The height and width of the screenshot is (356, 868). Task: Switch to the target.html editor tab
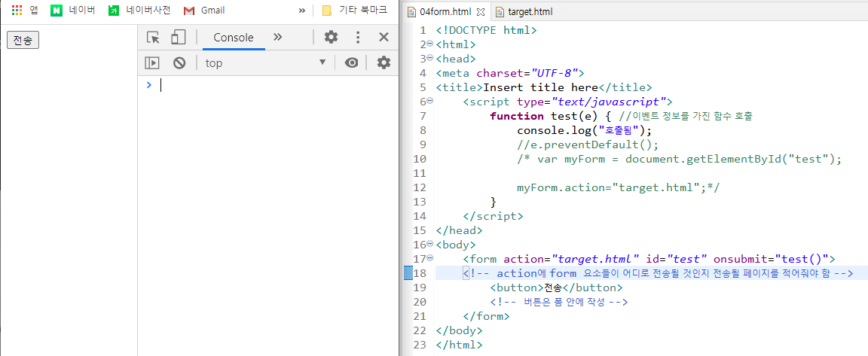click(x=524, y=11)
